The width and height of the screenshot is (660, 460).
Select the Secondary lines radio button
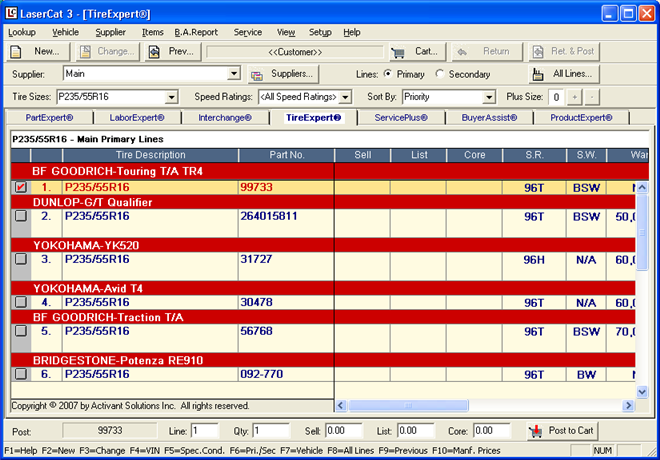pyautogui.click(x=441, y=74)
